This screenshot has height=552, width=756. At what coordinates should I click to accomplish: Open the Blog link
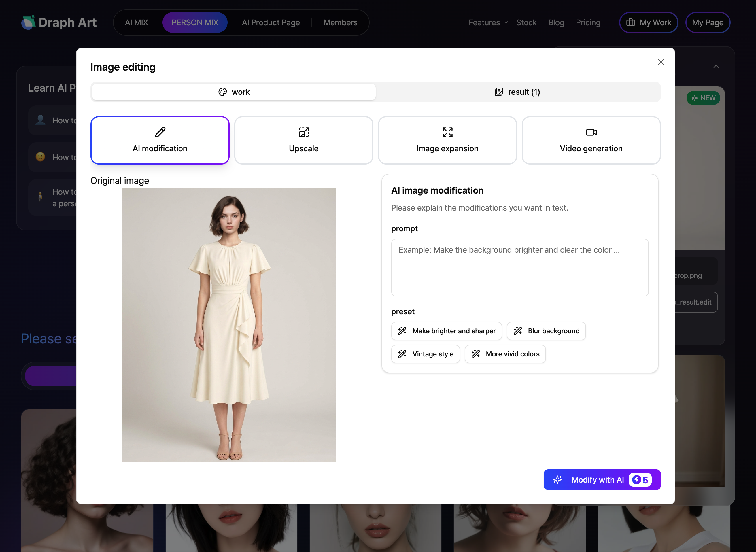(x=556, y=22)
